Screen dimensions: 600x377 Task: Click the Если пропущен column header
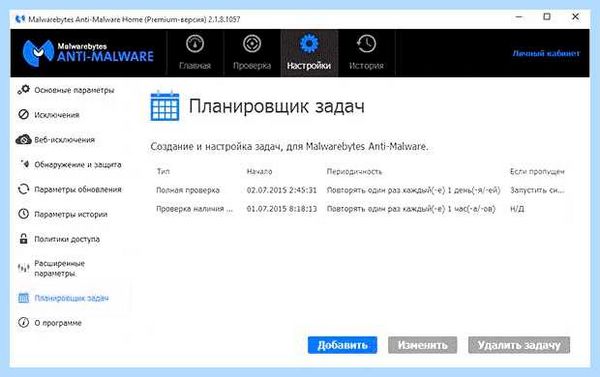click(537, 171)
